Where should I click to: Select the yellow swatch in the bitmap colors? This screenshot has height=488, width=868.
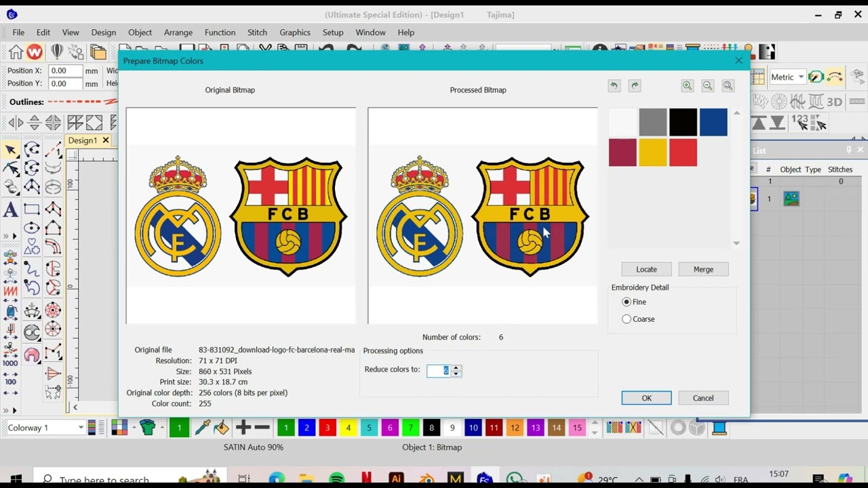653,152
